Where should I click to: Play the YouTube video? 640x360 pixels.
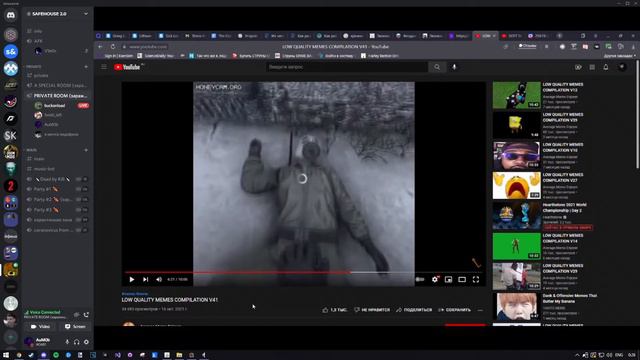tap(131, 280)
